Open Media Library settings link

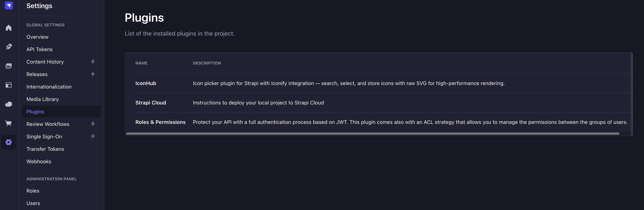click(43, 99)
